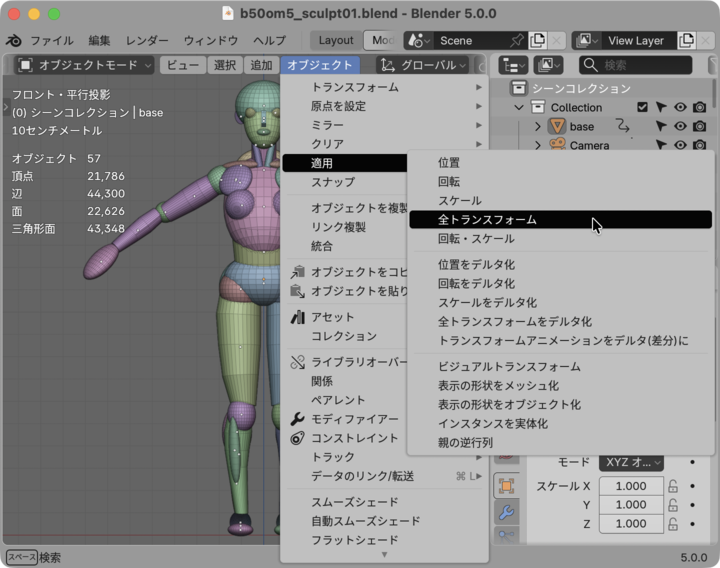720x568 pixels.
Task: Click the スケール X value field
Action: pos(631,486)
